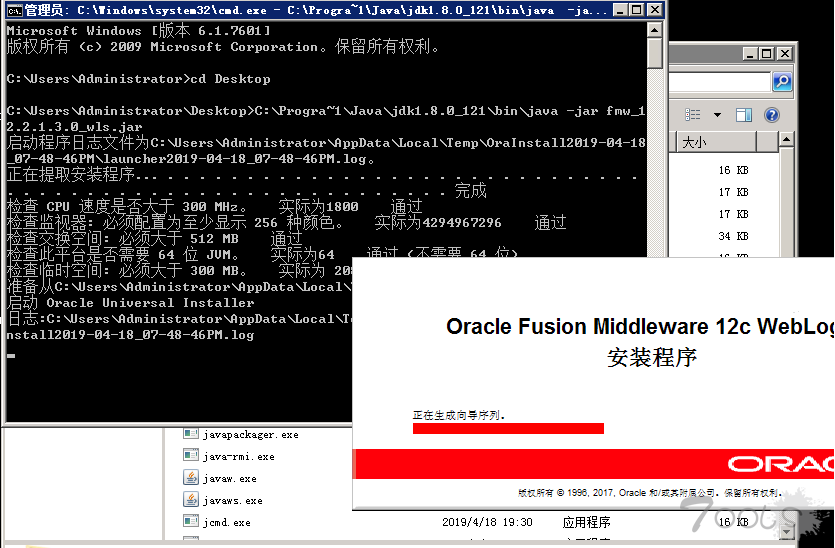Minimize the Explorer window
Screen dimensions: 835x548
click(750, 54)
